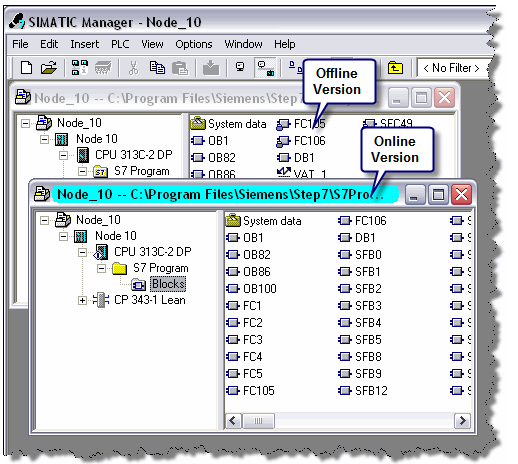Click the Open Project folder icon
The height and width of the screenshot is (464, 518).
click(49, 68)
